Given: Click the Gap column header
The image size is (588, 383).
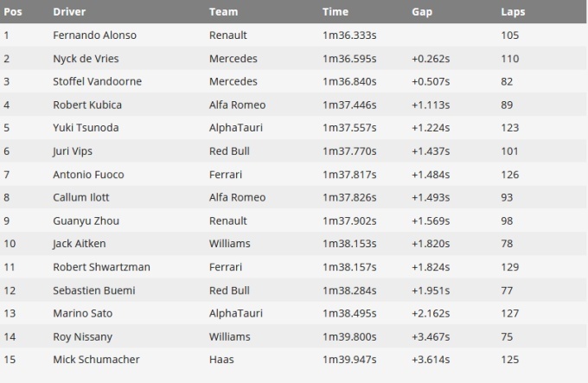Looking at the screenshot, I should coord(422,12).
